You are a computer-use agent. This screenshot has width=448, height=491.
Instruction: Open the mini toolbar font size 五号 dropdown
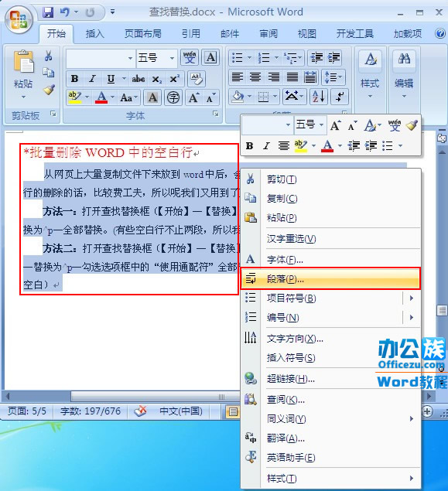coord(321,124)
